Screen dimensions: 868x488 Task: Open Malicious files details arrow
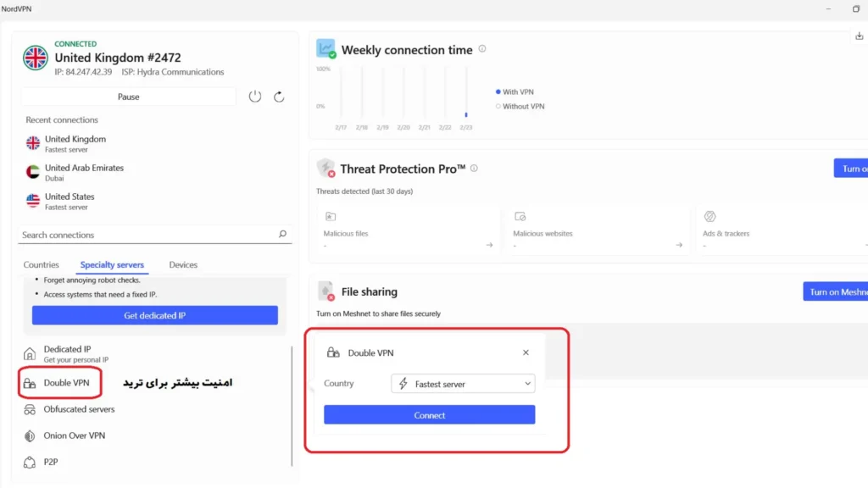[x=489, y=245]
